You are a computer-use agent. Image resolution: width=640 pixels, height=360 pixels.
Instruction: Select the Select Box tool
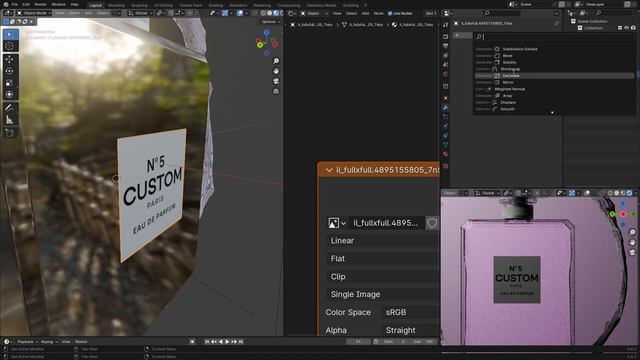pyautogui.click(x=10, y=34)
